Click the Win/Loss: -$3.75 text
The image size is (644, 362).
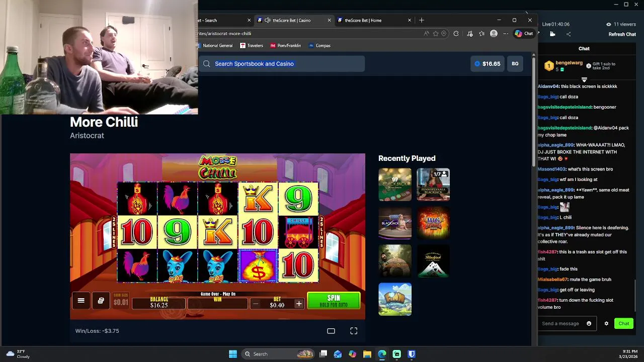(x=97, y=331)
